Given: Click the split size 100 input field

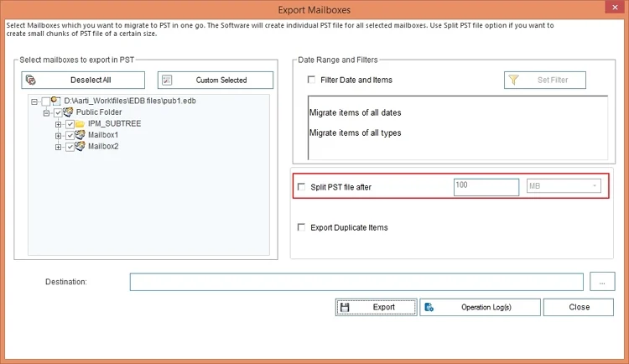Looking at the screenshot, I should (x=486, y=187).
